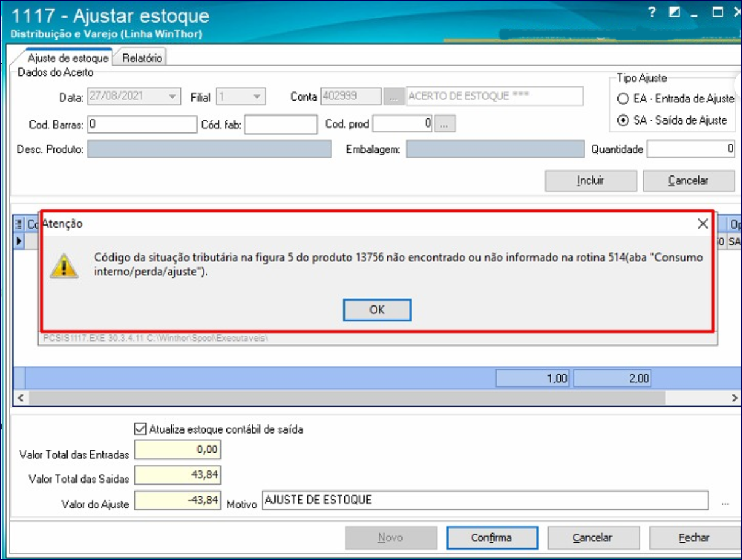Viewport: 742px width, 560px height.
Task: Click OK in the Atenção dialog
Action: (x=377, y=310)
